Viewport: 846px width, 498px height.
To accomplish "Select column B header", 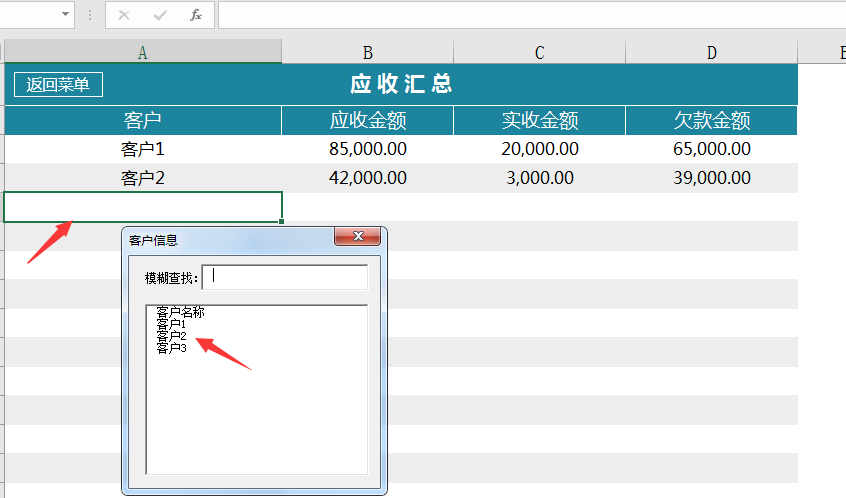I will coord(367,52).
